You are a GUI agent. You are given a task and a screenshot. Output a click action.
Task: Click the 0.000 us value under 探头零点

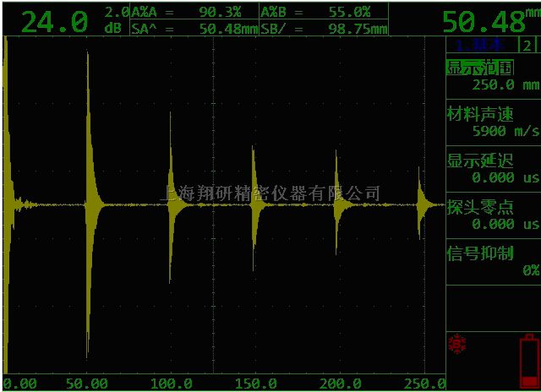point(505,224)
